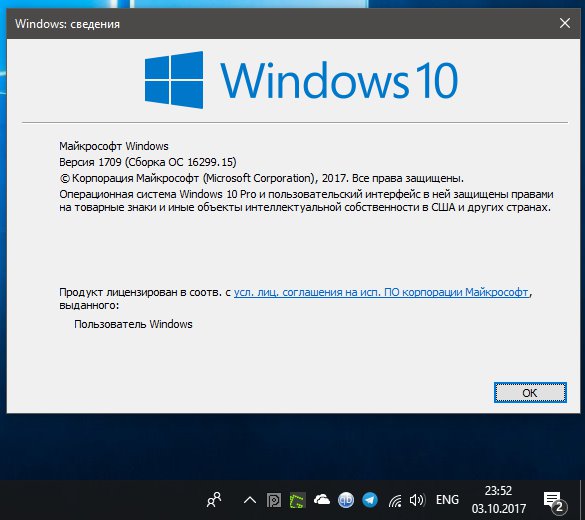This screenshot has height=520, width=585.
Task: Click the Windows 10 logo image
Action: 301,80
